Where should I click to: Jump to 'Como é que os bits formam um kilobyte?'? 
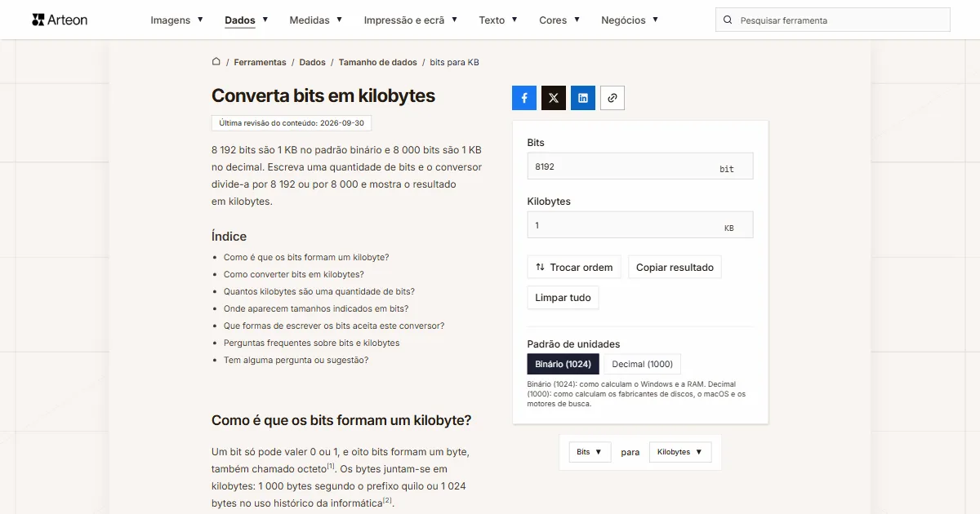click(306, 257)
